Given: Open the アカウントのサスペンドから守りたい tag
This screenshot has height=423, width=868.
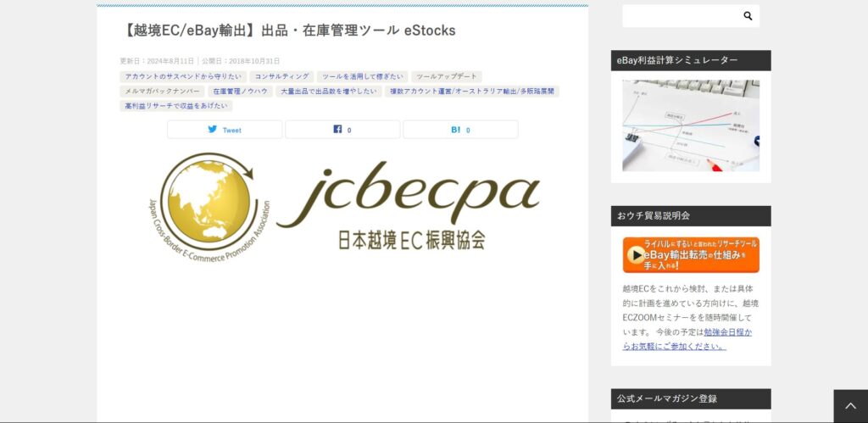Looking at the screenshot, I should (x=183, y=77).
